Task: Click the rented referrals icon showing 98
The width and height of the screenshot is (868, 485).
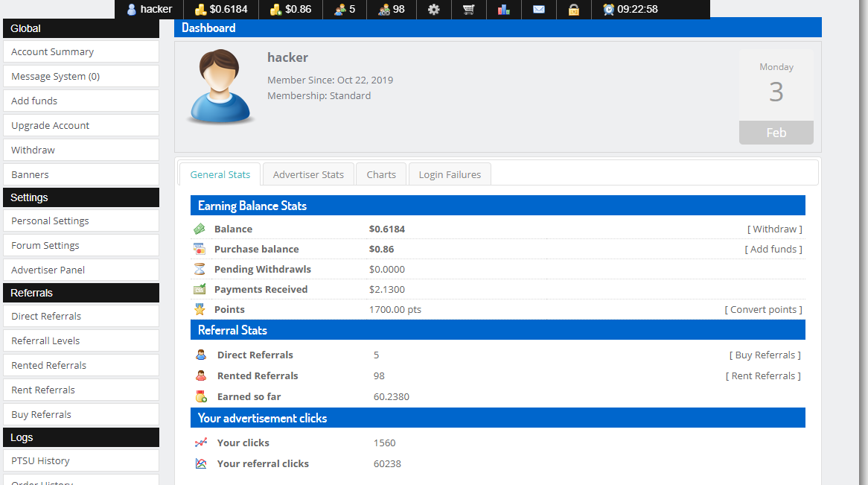Action: 384,10
